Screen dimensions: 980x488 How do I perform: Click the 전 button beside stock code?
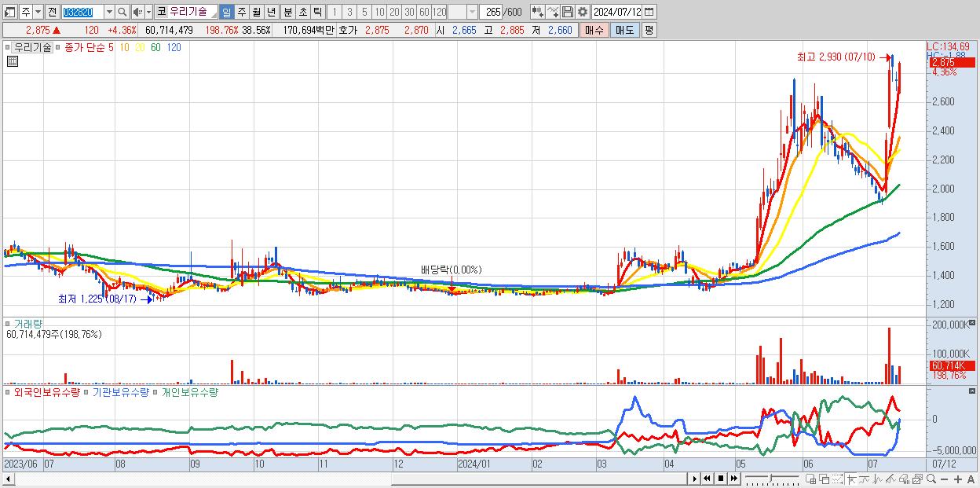point(52,12)
